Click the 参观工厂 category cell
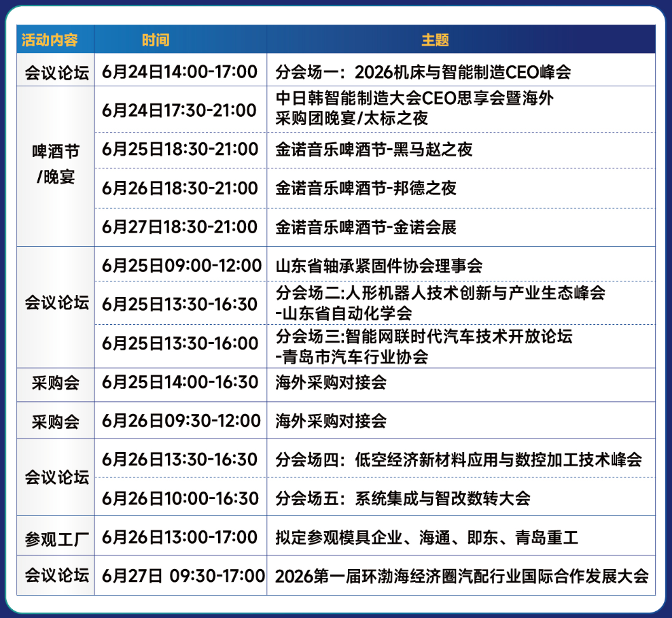Image resolution: width=672 pixels, height=618 pixels. coord(55,536)
